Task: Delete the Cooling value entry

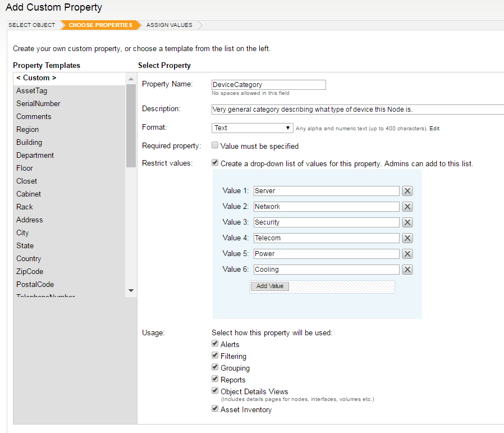Action: point(407,270)
